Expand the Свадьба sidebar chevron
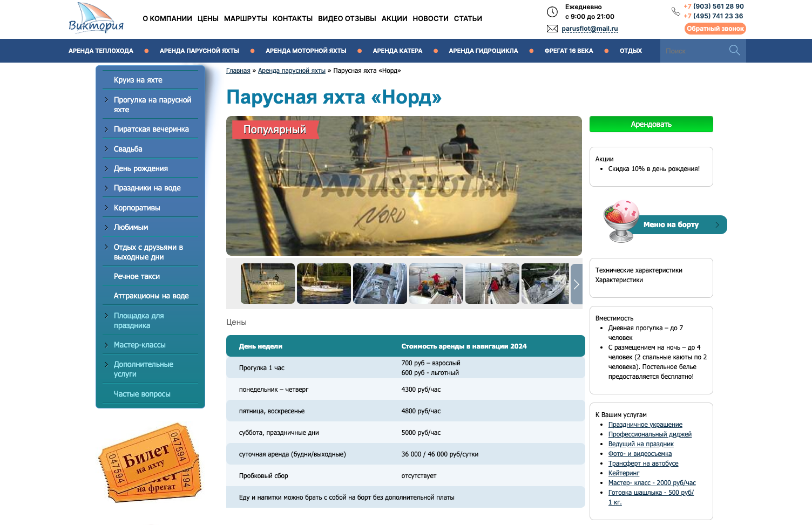 pos(106,148)
